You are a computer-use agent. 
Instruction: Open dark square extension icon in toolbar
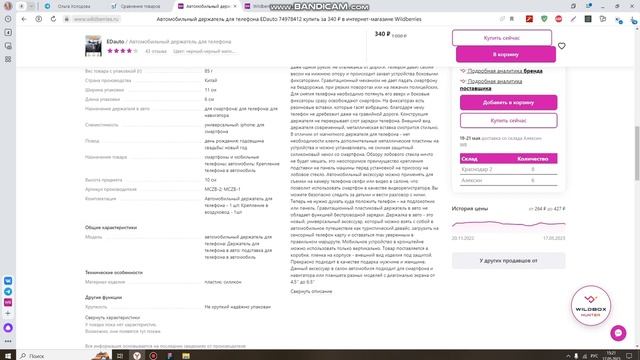pyautogui.click(x=588, y=19)
